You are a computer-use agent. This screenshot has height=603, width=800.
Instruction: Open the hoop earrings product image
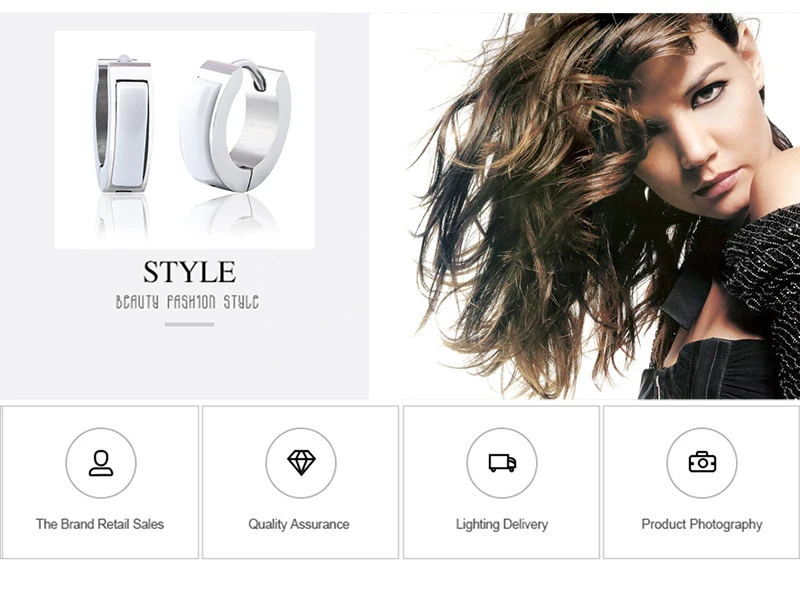tap(185, 140)
